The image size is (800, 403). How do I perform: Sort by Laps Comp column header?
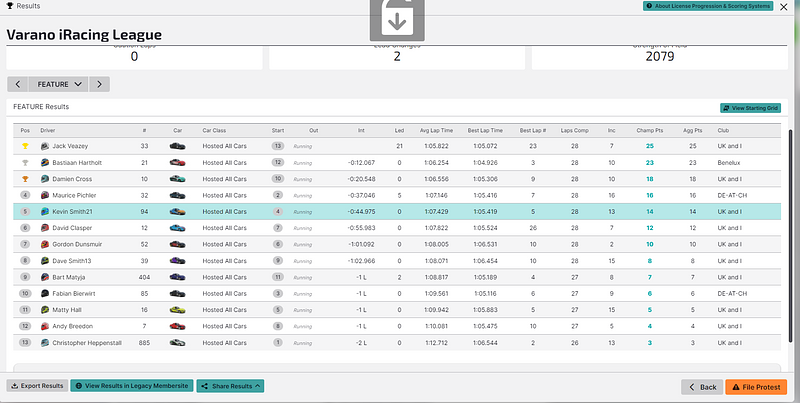pos(574,131)
